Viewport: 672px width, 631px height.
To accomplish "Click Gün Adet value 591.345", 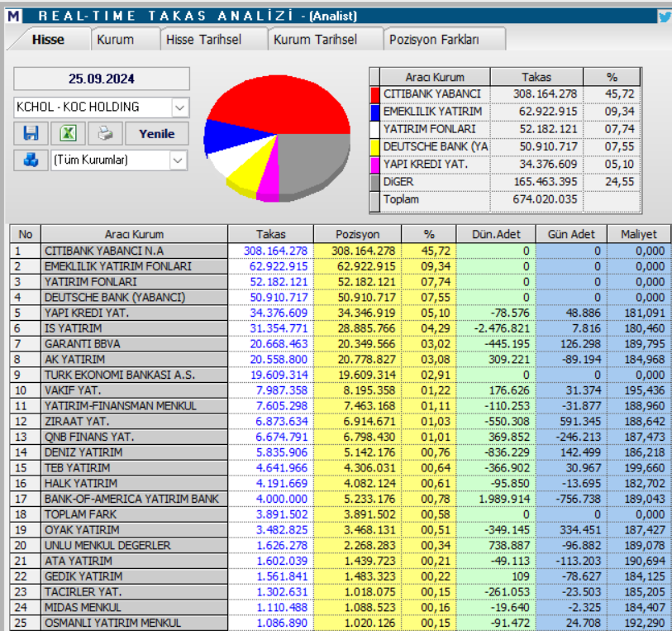I will click(x=580, y=422).
